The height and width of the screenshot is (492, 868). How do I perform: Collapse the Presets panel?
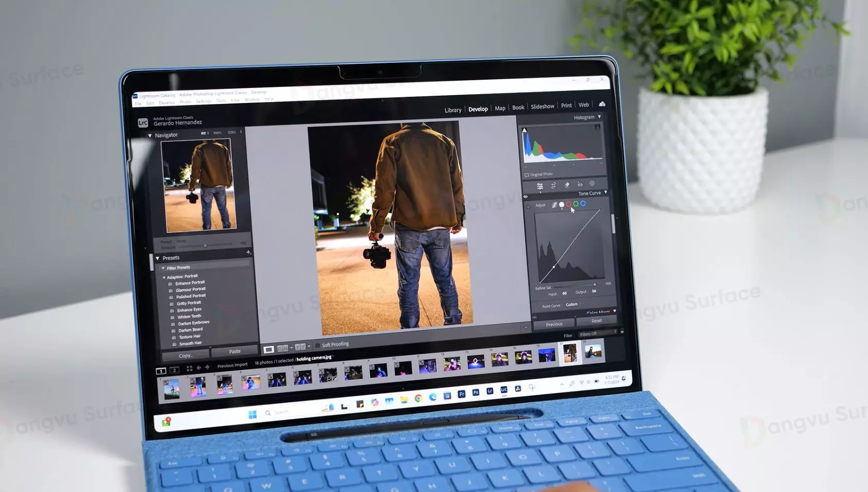(x=157, y=258)
